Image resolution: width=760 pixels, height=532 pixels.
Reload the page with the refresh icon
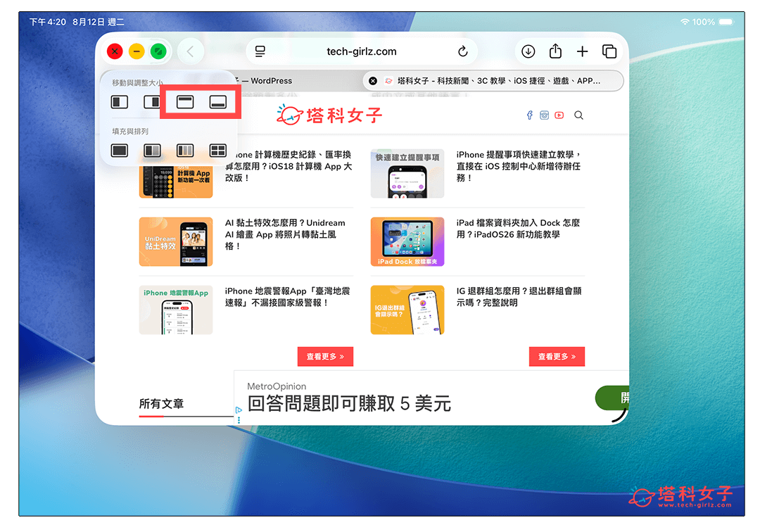click(462, 51)
